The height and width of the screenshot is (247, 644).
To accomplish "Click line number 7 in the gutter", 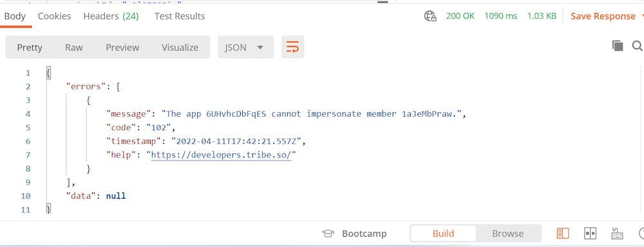I will pos(28,155).
